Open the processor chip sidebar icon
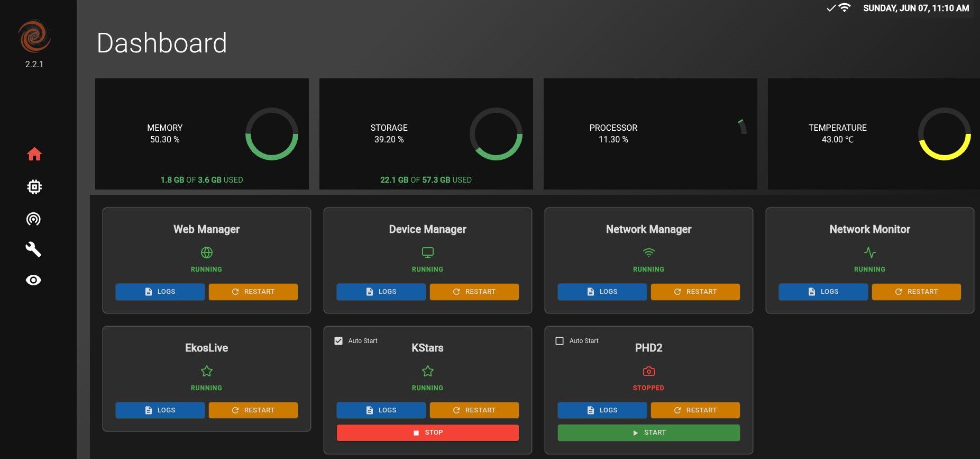This screenshot has height=459, width=980. [34, 187]
